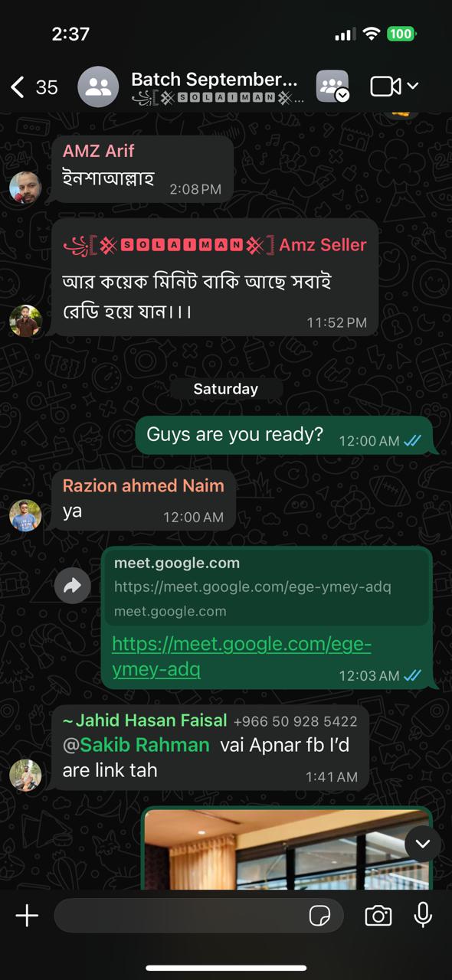Tap the back arrow to return to chats

point(18,87)
